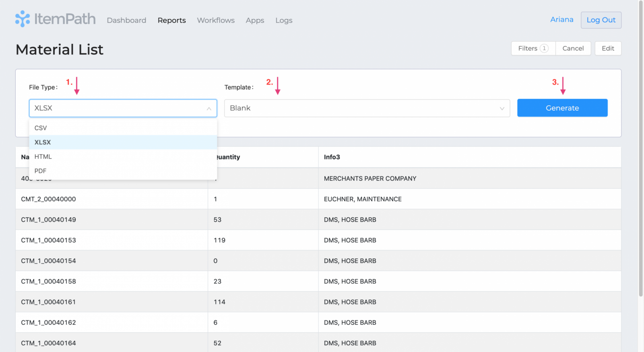Select the quantity 53 cell
This screenshot has height=352, width=644.
point(263,220)
